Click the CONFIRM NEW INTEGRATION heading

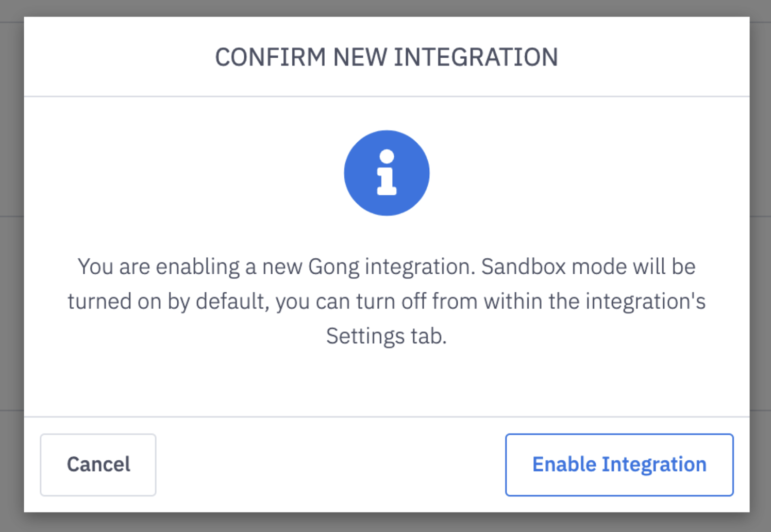click(x=387, y=57)
